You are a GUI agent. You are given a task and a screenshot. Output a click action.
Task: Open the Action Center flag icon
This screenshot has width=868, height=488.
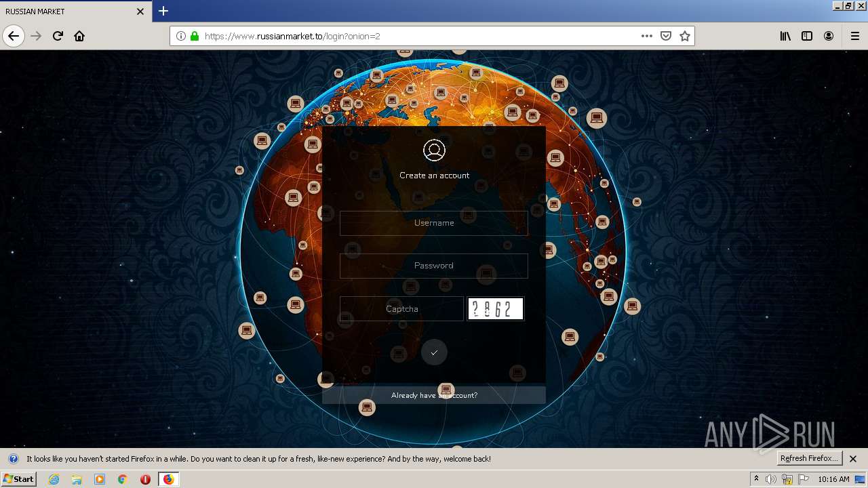click(x=804, y=479)
